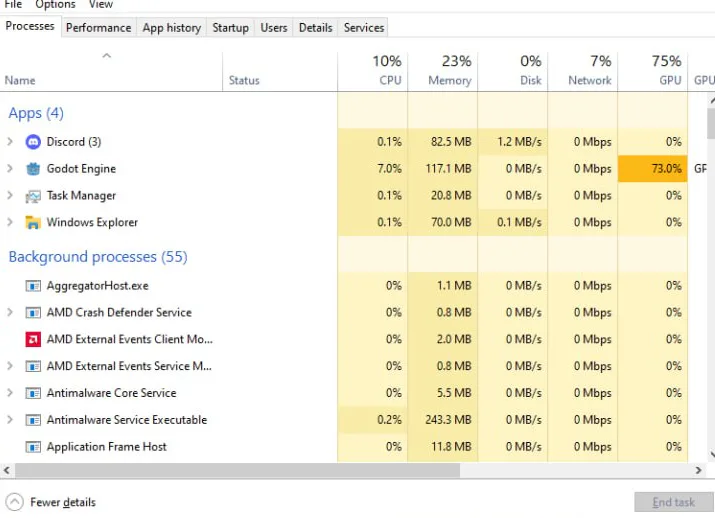Select the Background processes (55) header
This screenshot has height=518, width=715.
(x=98, y=257)
